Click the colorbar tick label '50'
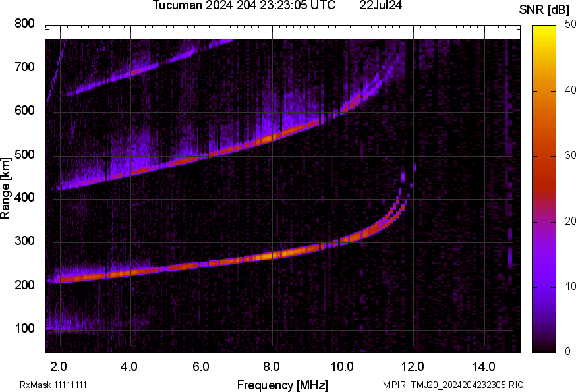This screenshot has width=576, height=392. tap(570, 24)
